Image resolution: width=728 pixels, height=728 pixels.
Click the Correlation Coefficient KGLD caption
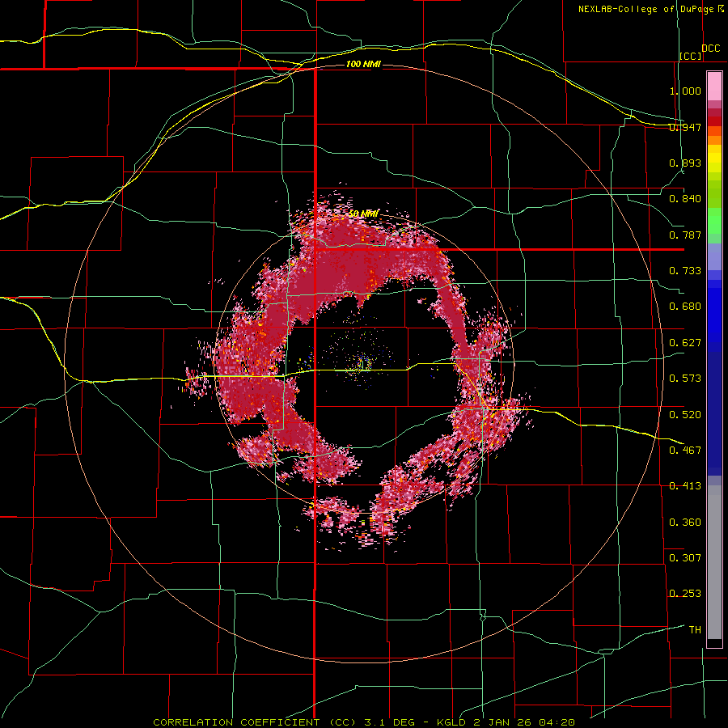364,722
